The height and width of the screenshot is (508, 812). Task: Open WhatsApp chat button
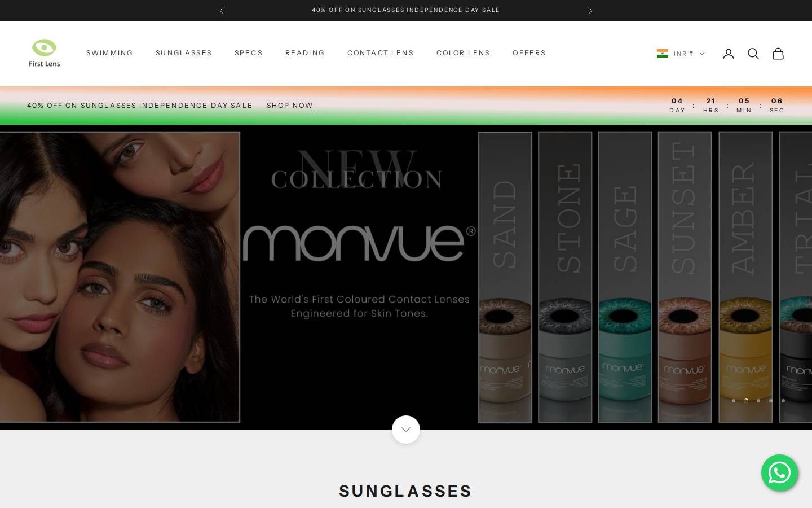[x=779, y=473]
